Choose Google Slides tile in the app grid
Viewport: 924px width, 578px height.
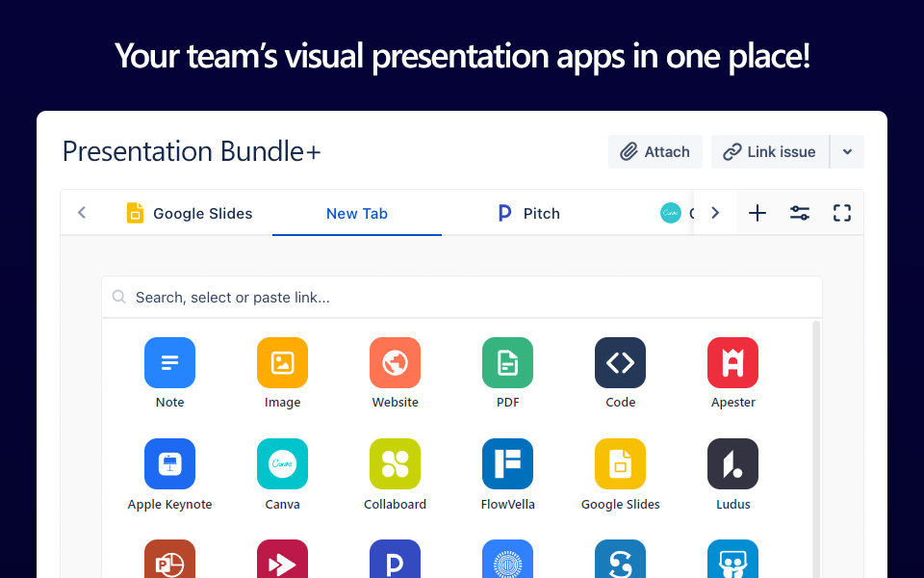[x=620, y=463]
